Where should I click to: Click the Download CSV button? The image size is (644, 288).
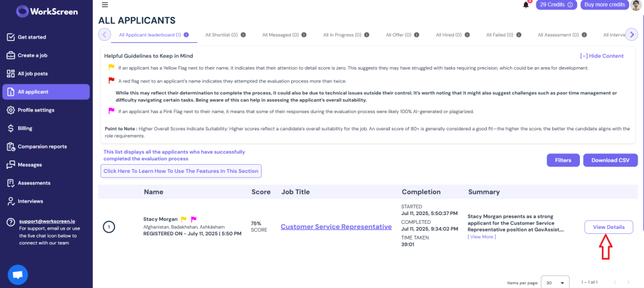pos(610,160)
